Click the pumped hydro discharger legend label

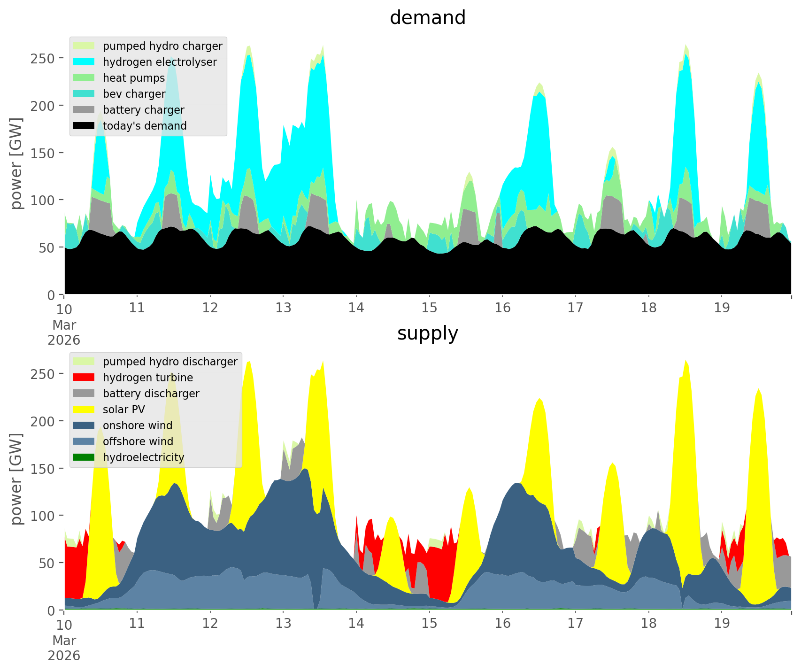tap(170, 362)
